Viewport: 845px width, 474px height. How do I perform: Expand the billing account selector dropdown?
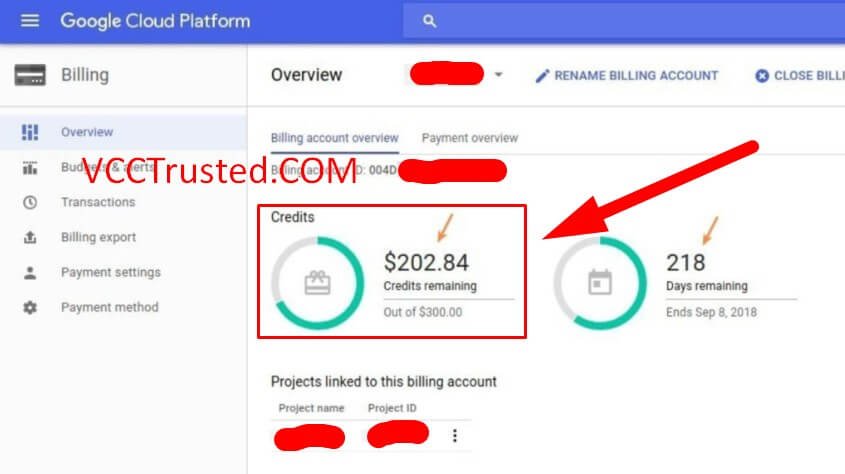coord(498,74)
